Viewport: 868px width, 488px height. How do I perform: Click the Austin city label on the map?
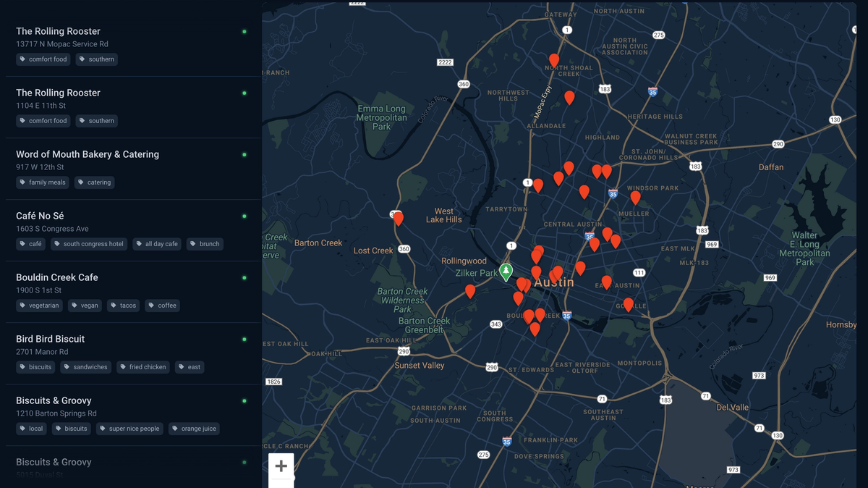(x=554, y=283)
